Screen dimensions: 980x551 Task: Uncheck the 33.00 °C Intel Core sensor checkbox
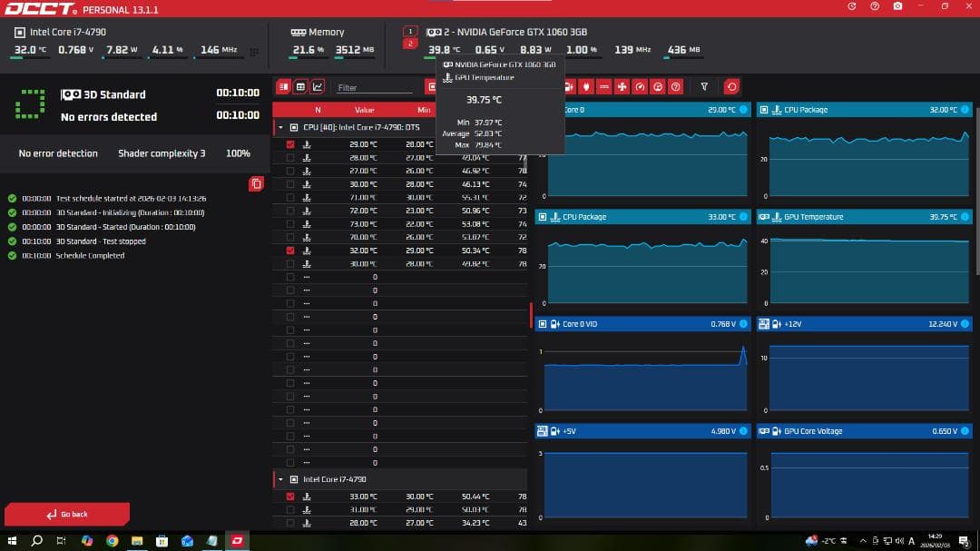(x=290, y=497)
